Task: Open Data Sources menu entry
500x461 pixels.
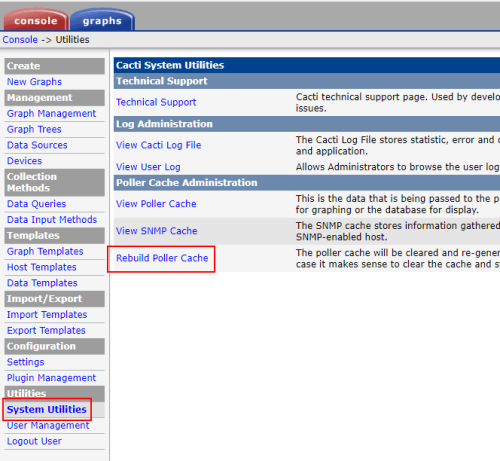Action: (x=37, y=145)
